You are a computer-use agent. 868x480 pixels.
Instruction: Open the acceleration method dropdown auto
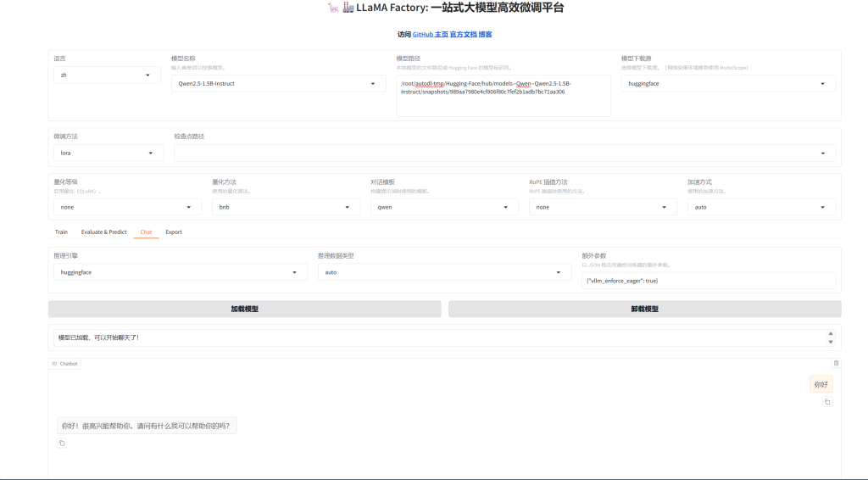[x=761, y=207]
